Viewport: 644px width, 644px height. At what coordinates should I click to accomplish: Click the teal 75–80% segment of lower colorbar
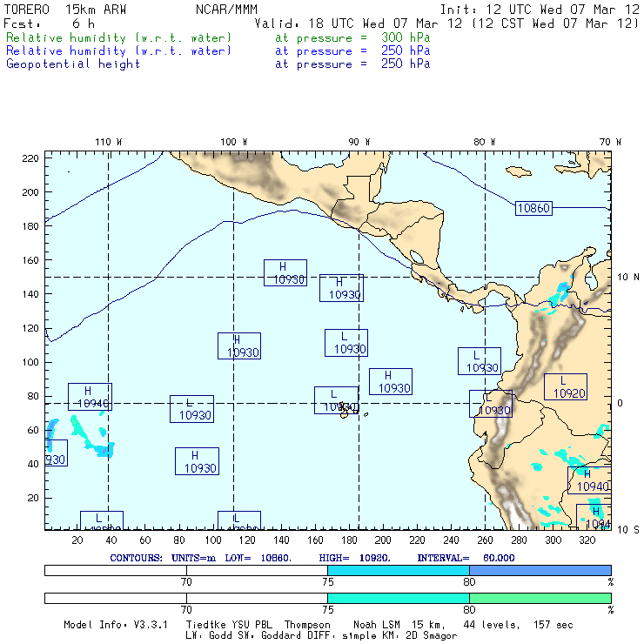pos(399,598)
